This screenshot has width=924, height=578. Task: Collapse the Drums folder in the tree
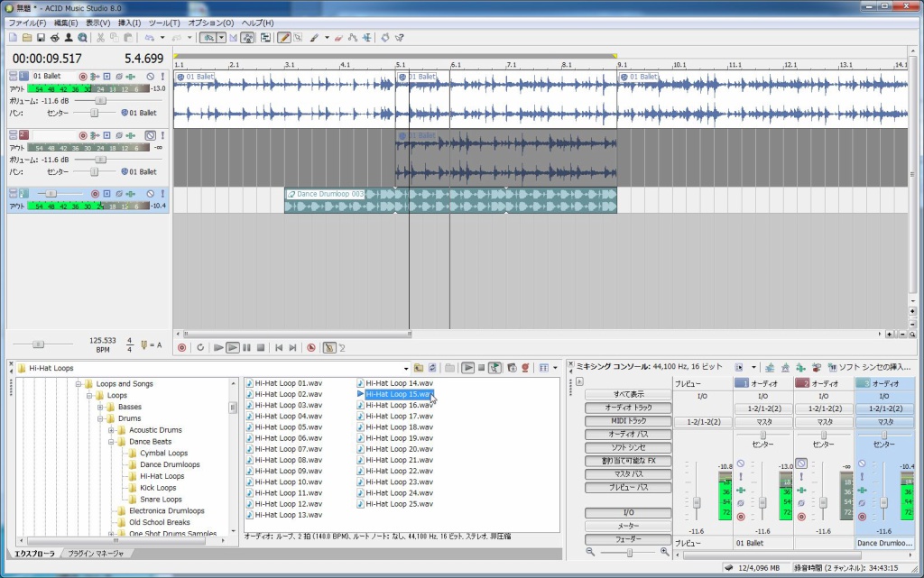tap(100, 418)
